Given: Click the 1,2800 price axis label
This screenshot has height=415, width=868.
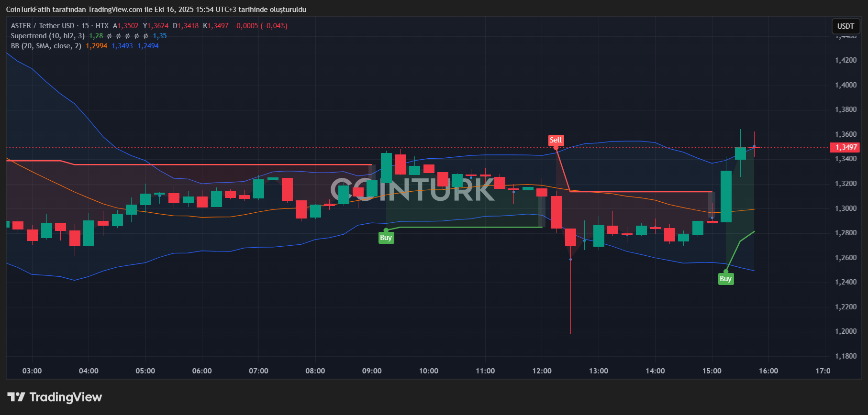Looking at the screenshot, I should [x=846, y=233].
